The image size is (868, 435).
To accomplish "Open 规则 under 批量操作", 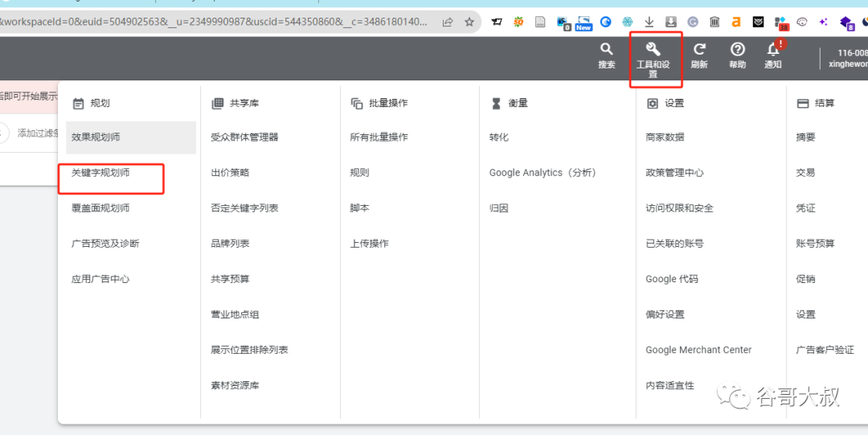I will point(359,172).
